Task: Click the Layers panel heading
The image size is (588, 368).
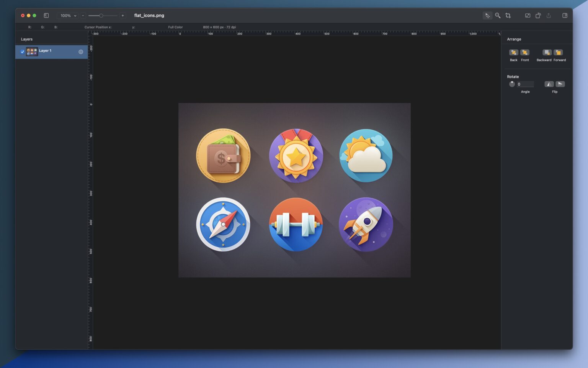Action: [x=27, y=39]
